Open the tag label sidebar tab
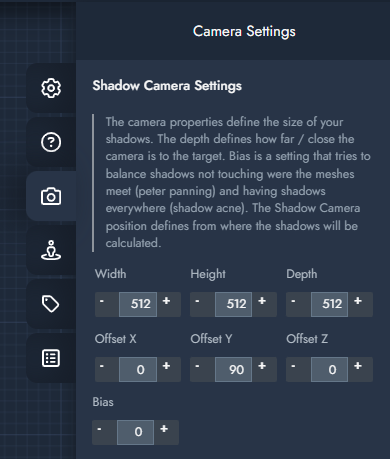390x459 pixels. (x=51, y=304)
